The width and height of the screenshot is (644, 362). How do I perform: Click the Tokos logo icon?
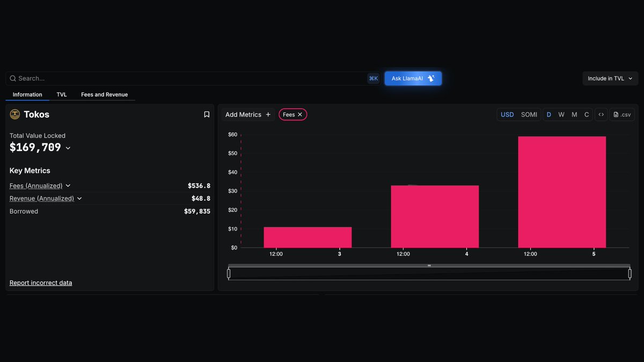[15, 114]
